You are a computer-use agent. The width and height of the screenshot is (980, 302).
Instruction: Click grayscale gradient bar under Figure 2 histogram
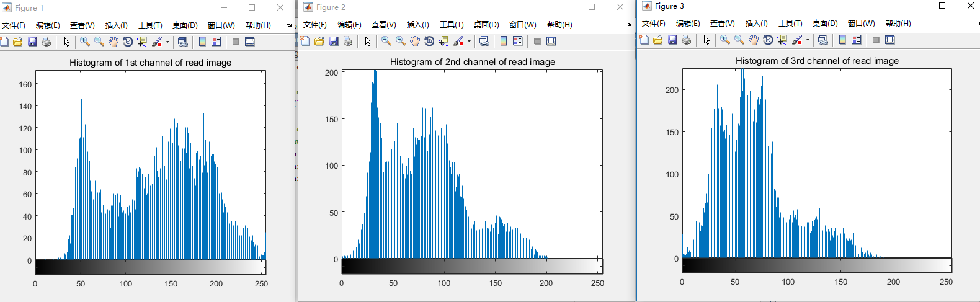[472, 266]
